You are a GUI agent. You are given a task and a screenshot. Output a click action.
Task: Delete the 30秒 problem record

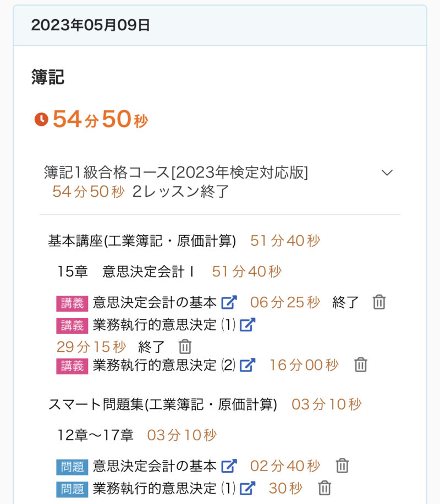(x=325, y=488)
